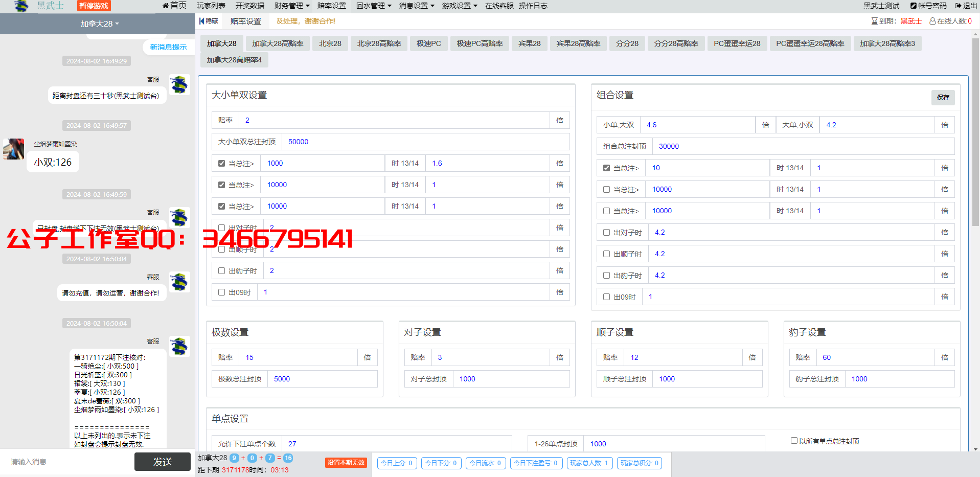Viewport: 980px width, 477px height.
Task: Open 赔率设置 in top menu
Action: 332,6
